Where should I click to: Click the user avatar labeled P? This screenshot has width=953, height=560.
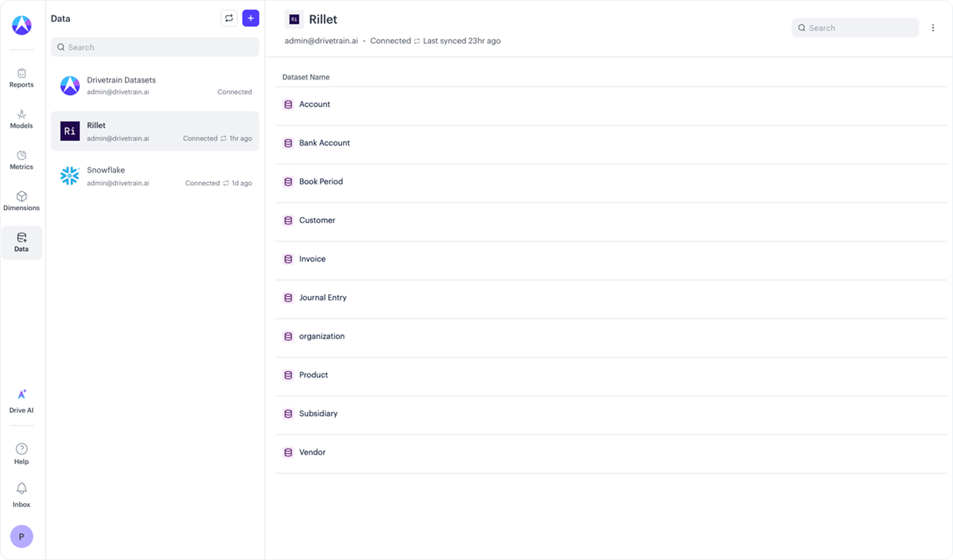click(22, 536)
